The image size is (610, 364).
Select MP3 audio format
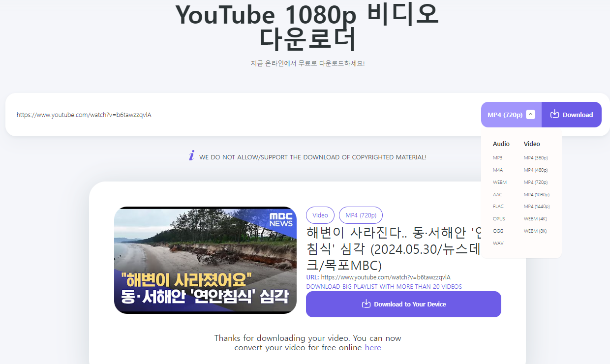coord(497,158)
